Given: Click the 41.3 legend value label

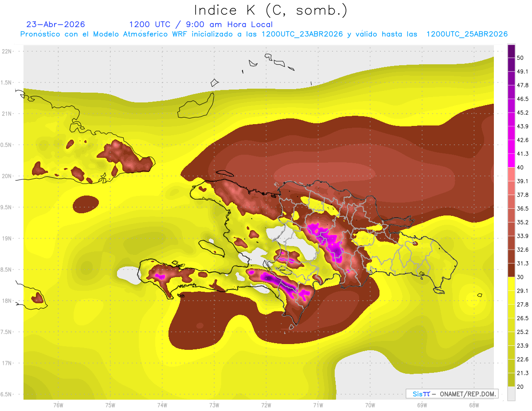Looking at the screenshot, I should click(523, 154).
